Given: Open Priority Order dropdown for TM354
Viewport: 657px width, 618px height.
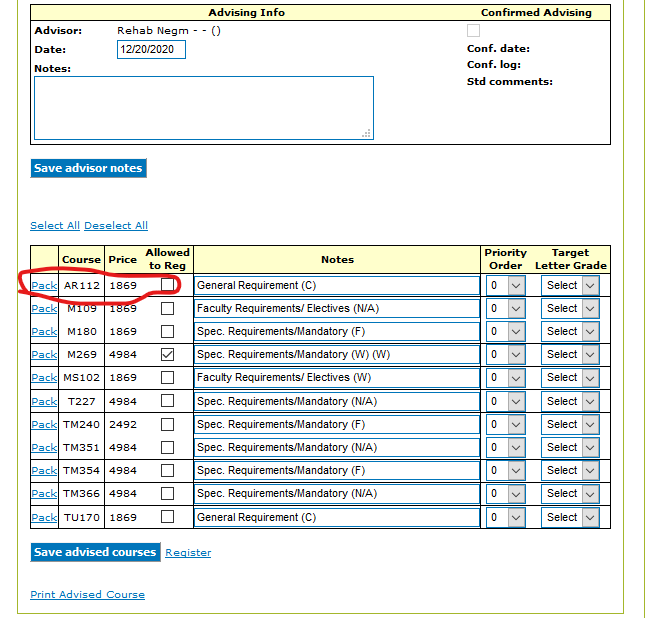Looking at the screenshot, I should tap(506, 471).
